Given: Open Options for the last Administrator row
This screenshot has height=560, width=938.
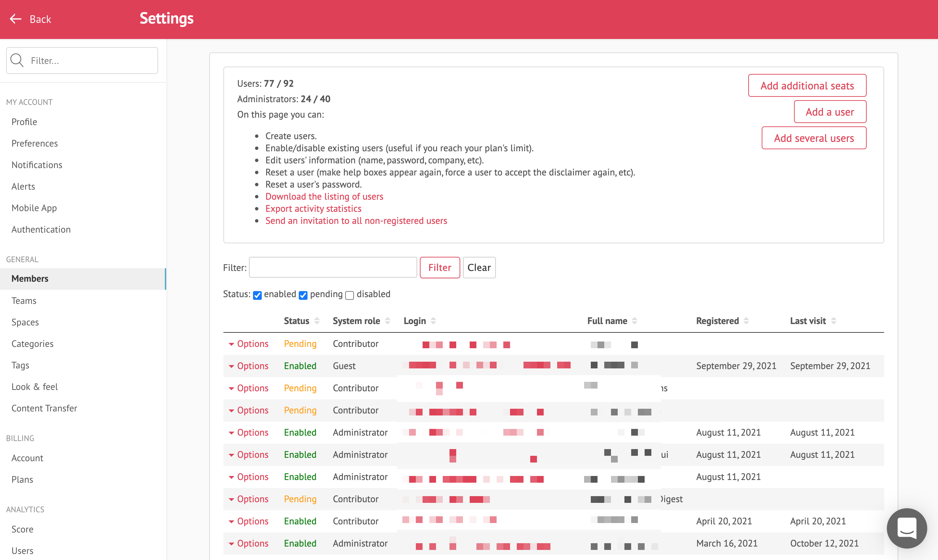Looking at the screenshot, I should [249, 543].
